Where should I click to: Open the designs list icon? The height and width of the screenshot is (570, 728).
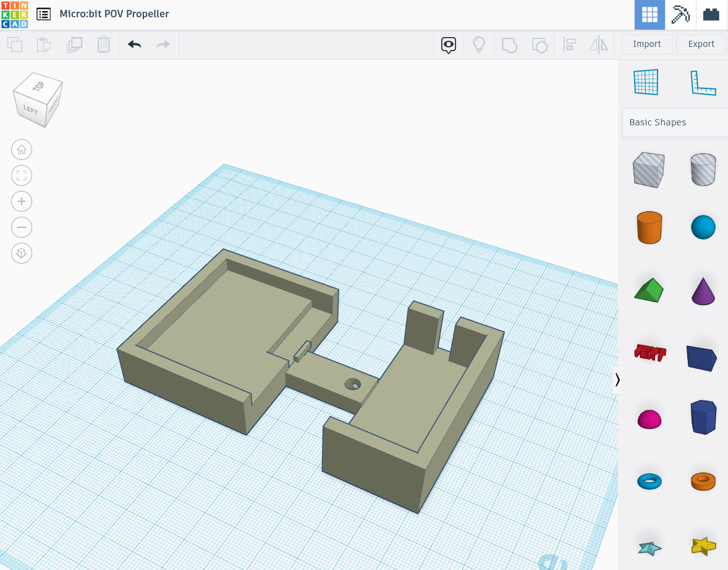click(x=44, y=14)
